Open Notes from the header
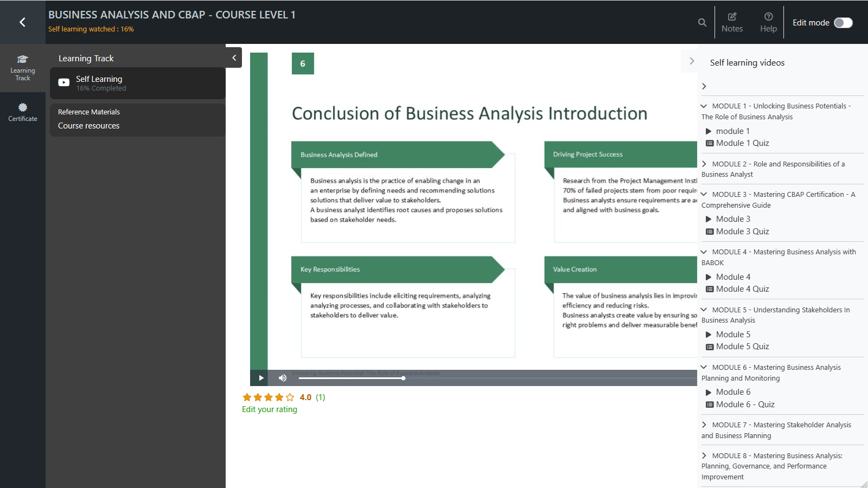The height and width of the screenshot is (488, 868). [x=732, y=22]
